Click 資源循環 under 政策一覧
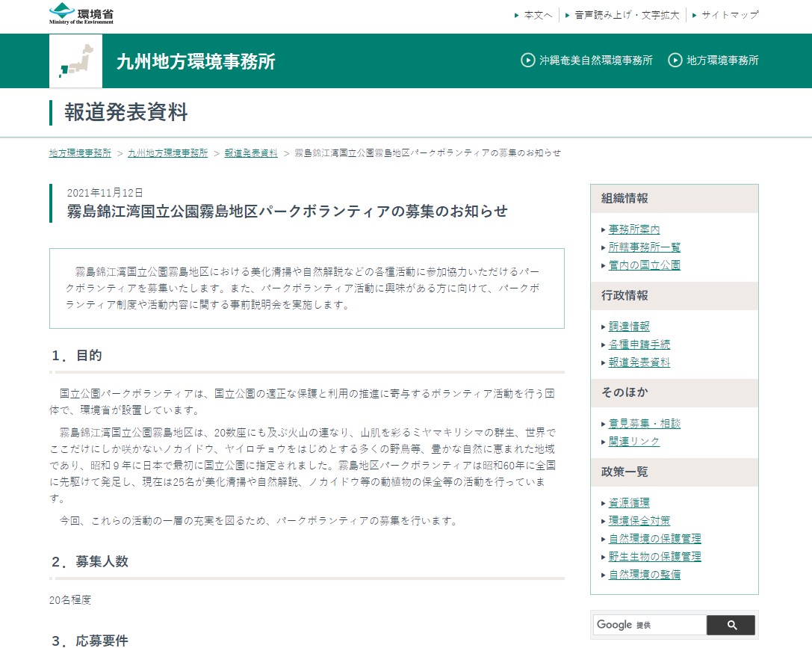The height and width of the screenshot is (648, 812). click(x=629, y=503)
